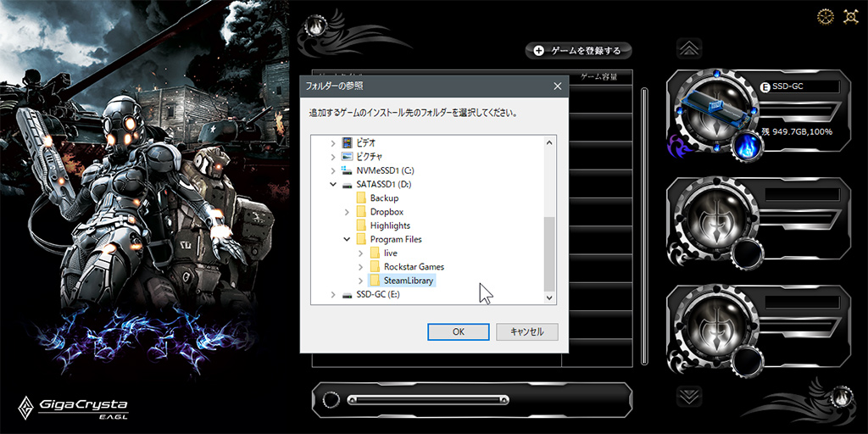
Task: Select the Backup folder icon
Action: tap(361, 198)
